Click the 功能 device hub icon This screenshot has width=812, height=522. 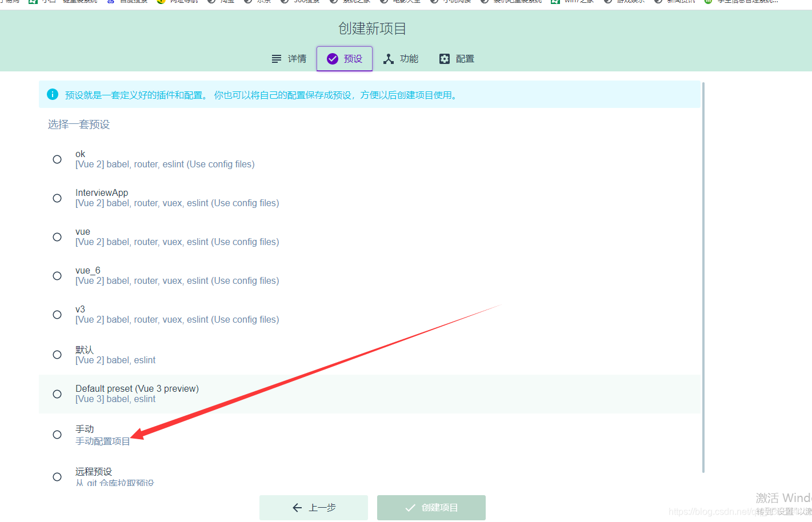coord(389,59)
